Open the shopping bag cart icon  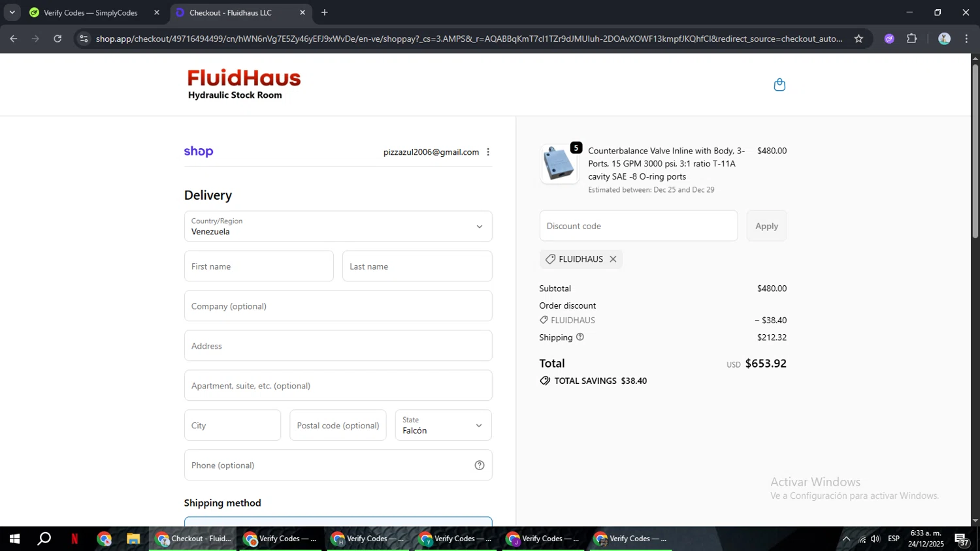coord(779,85)
